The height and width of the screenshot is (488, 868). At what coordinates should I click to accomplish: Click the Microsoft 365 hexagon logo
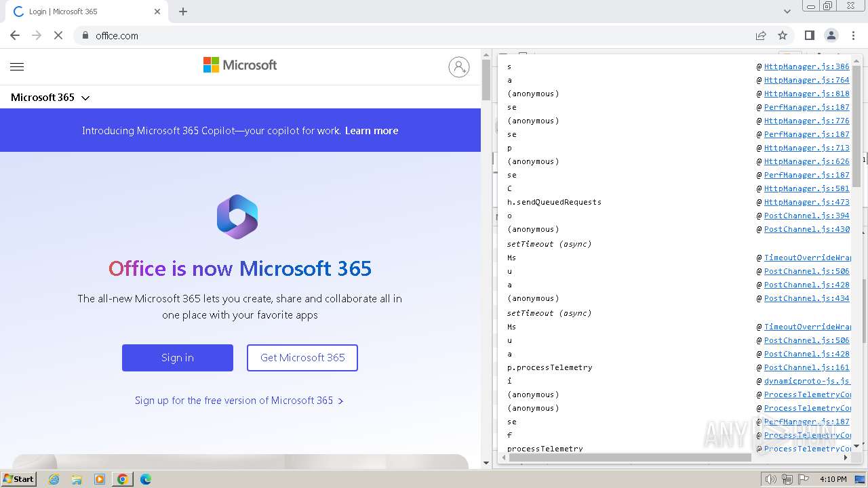(237, 217)
